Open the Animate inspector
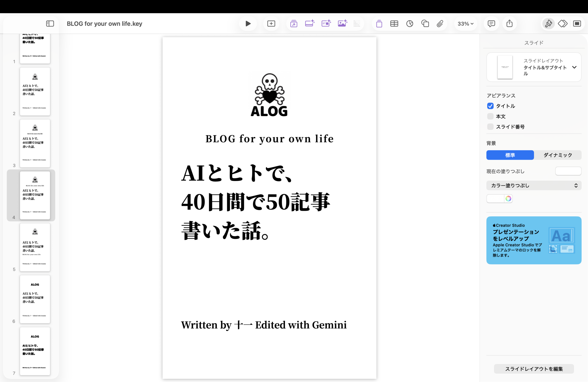The image size is (588, 382). pyautogui.click(x=563, y=24)
